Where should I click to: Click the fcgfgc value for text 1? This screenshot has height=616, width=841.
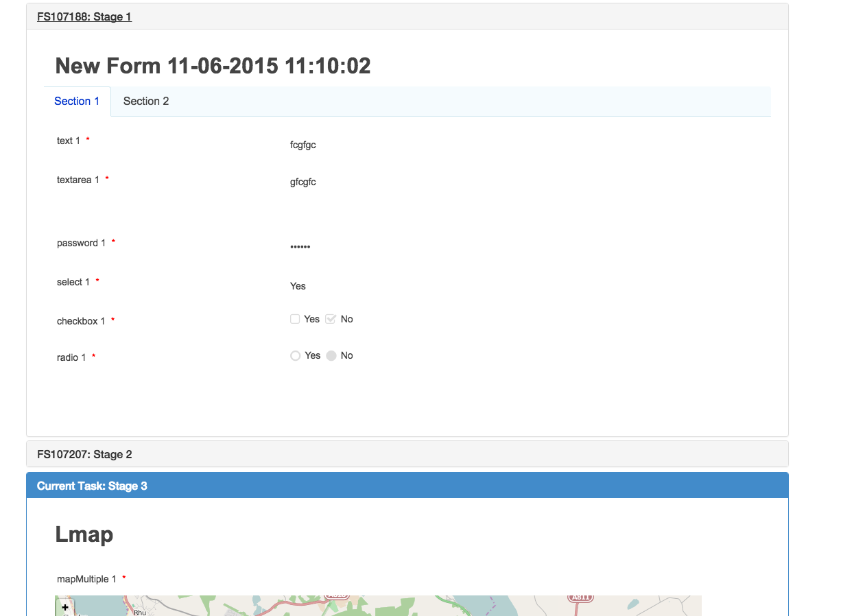pyautogui.click(x=303, y=145)
